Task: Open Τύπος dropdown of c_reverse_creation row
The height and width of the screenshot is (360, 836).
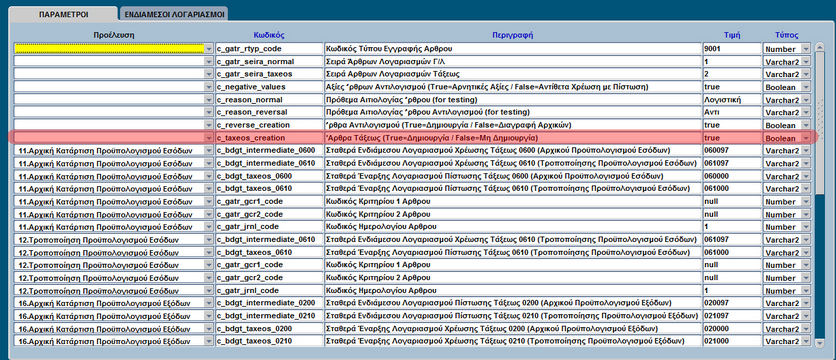Action: pyautogui.click(x=806, y=125)
